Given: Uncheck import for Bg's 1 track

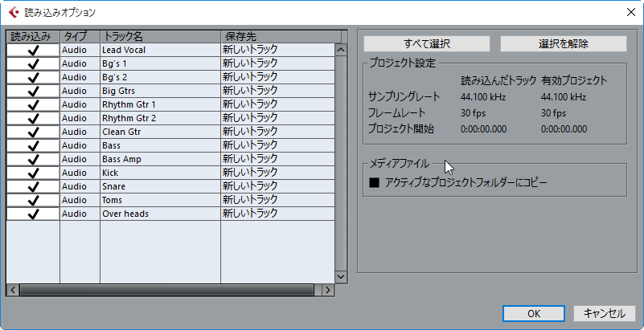Looking at the screenshot, I should tap(33, 63).
